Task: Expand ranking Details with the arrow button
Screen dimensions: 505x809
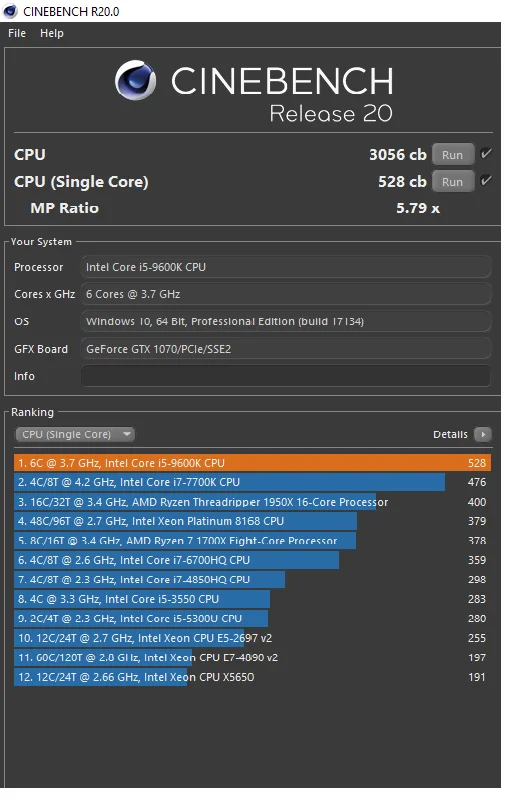Action: tap(483, 434)
